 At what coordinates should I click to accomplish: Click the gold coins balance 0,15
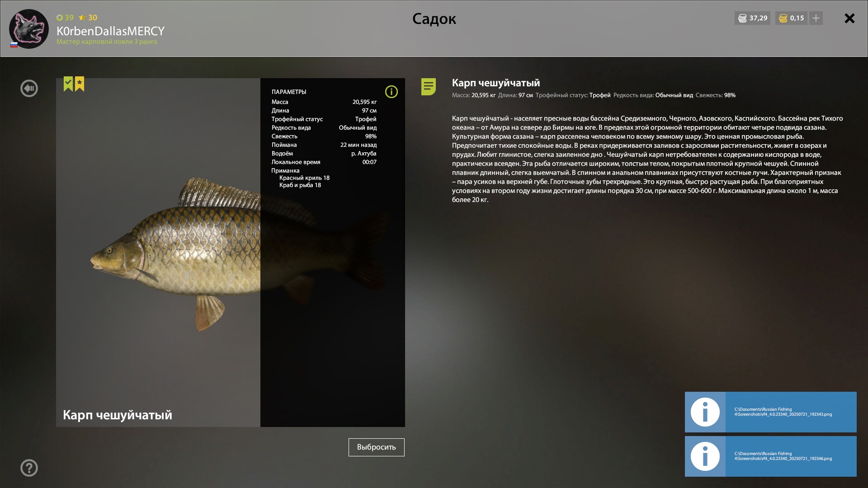791,18
